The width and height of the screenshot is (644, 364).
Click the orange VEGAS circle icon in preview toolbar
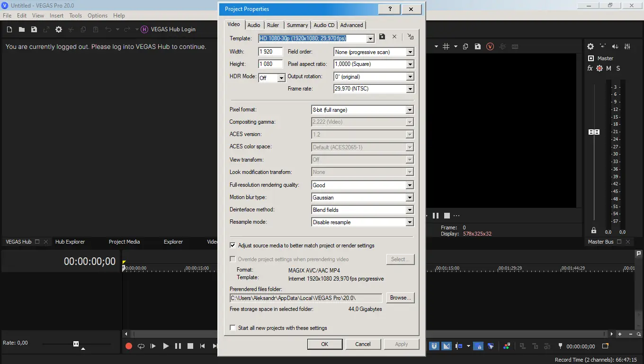click(x=490, y=46)
